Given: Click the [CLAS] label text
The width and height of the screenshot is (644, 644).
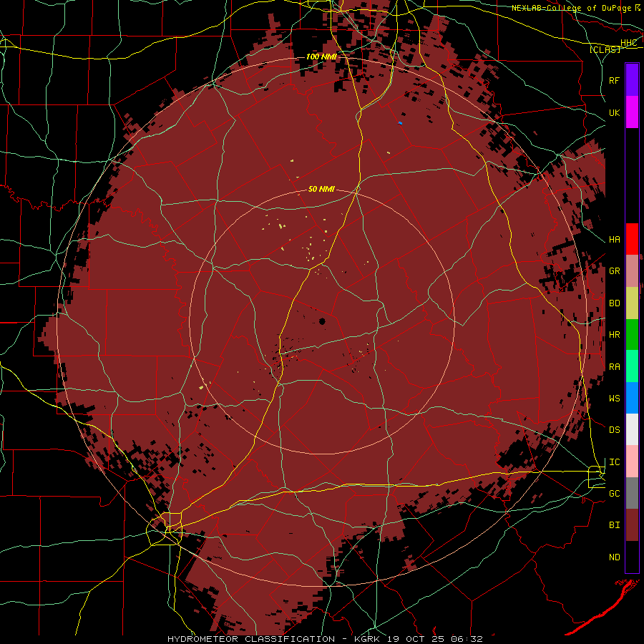Looking at the screenshot, I should (x=605, y=49).
